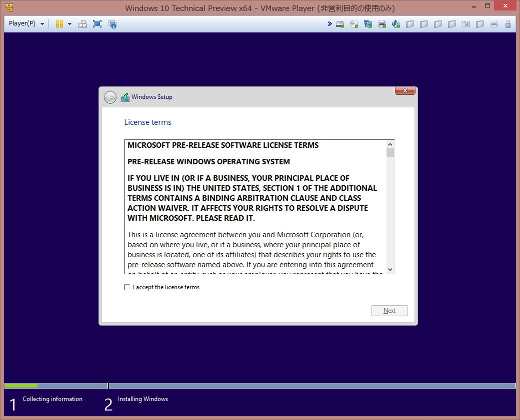Click the active printer device icon with green dot

pos(382,24)
